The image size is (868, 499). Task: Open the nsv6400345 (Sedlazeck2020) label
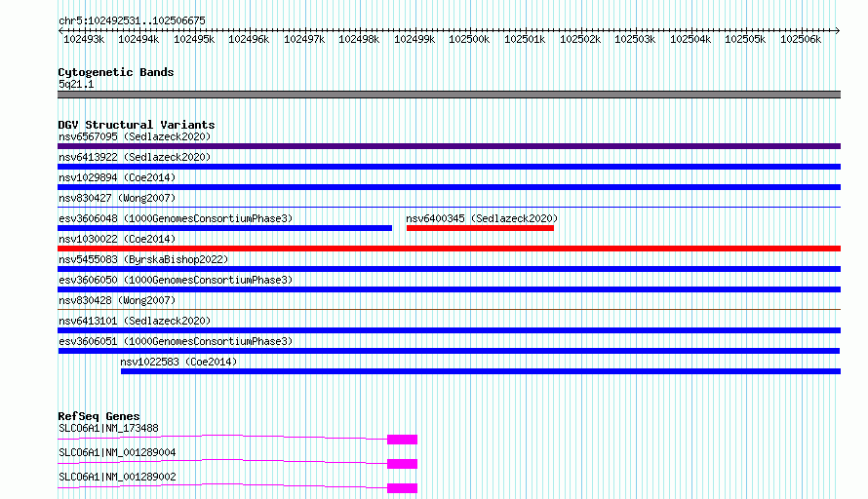click(x=482, y=218)
